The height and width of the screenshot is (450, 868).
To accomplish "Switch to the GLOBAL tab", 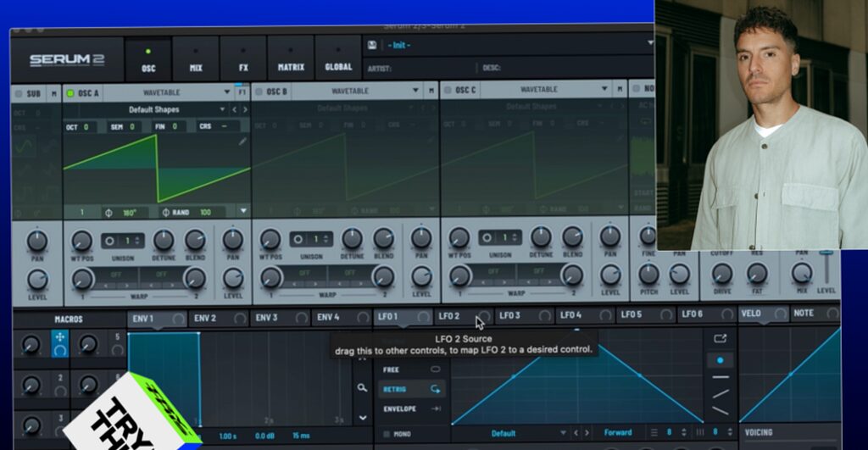I will click(338, 58).
